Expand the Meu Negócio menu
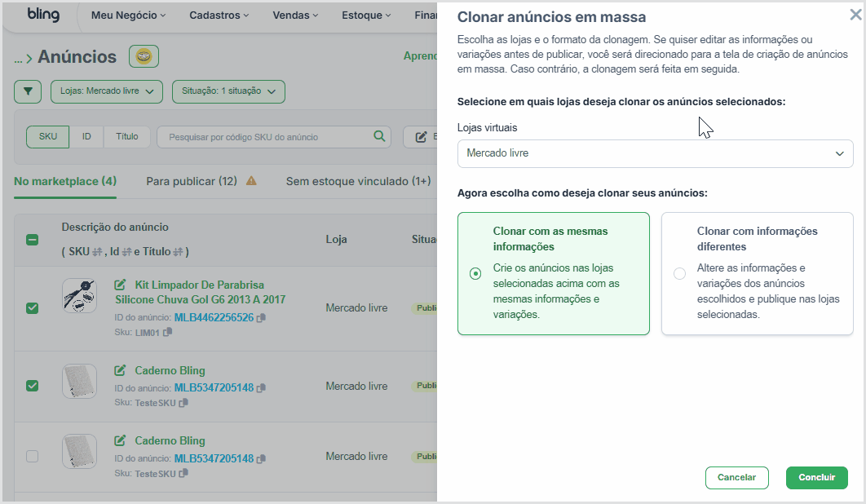Image resolution: width=866 pixels, height=504 pixels. [128, 15]
